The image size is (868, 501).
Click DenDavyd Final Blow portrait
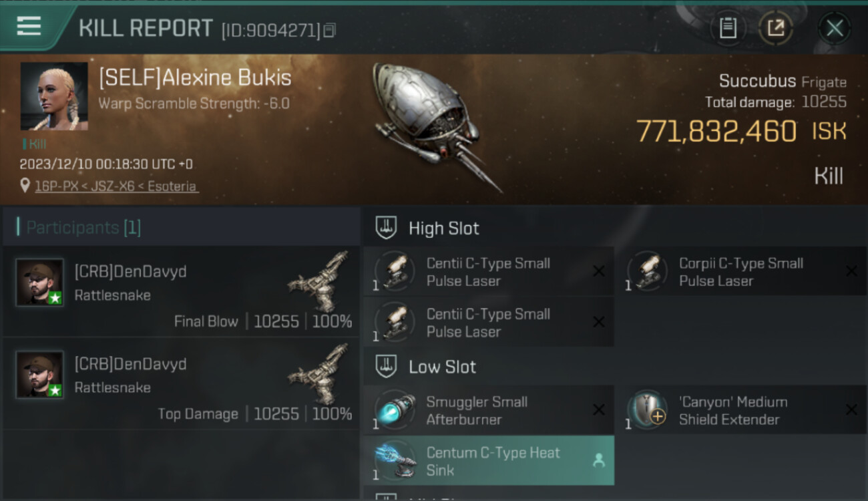point(40,283)
